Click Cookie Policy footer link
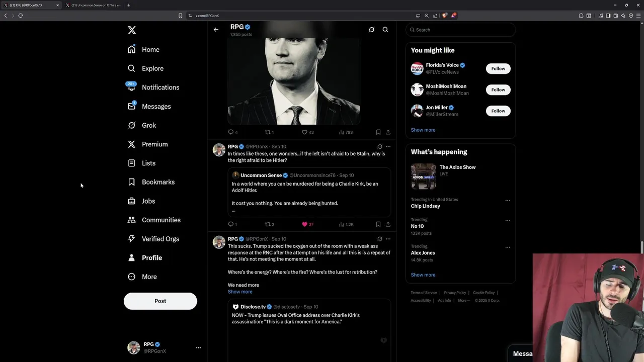 [484, 293]
